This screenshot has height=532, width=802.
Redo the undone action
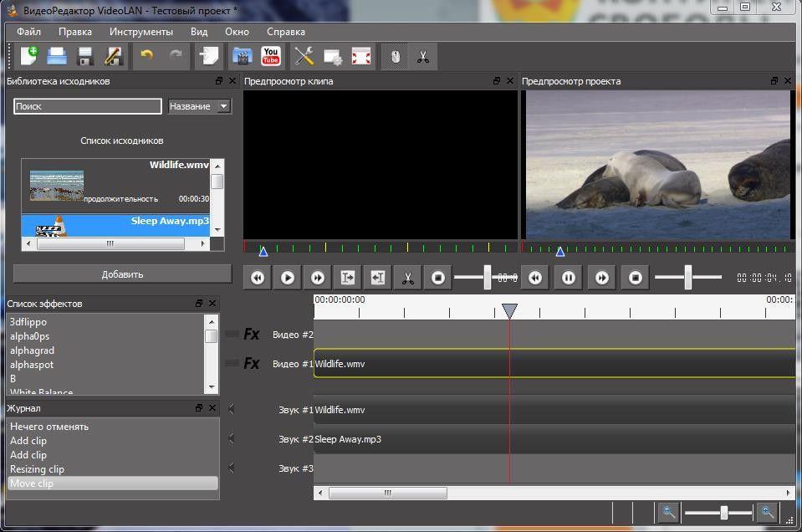point(176,56)
